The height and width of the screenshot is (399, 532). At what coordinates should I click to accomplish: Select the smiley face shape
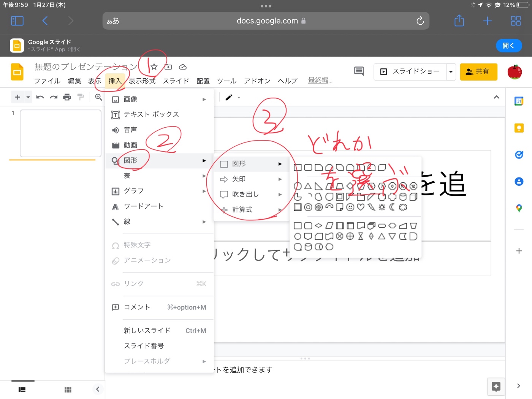350,207
